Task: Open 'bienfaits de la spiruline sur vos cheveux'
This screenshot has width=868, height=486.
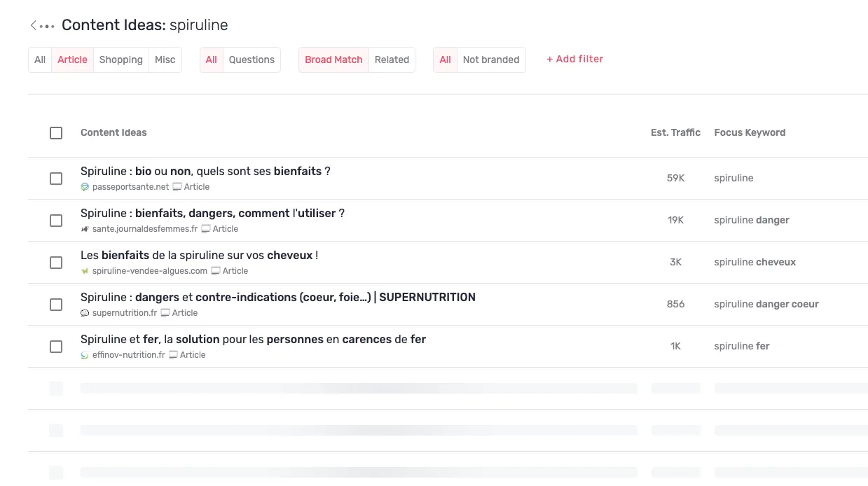Action: 199,256
